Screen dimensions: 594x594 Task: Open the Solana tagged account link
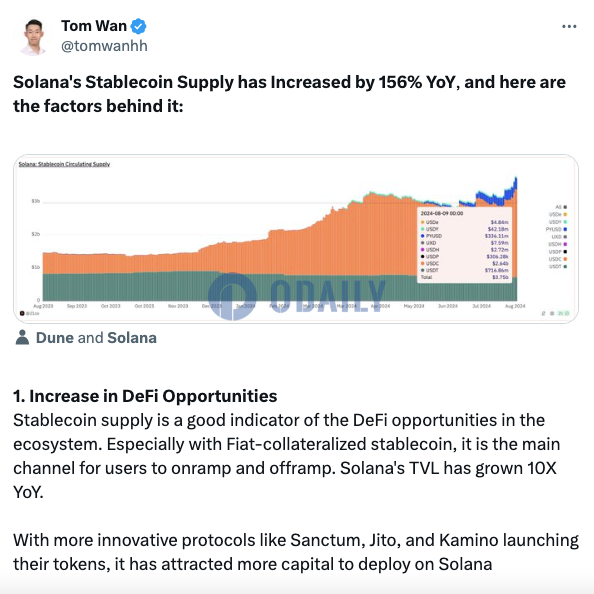132,338
